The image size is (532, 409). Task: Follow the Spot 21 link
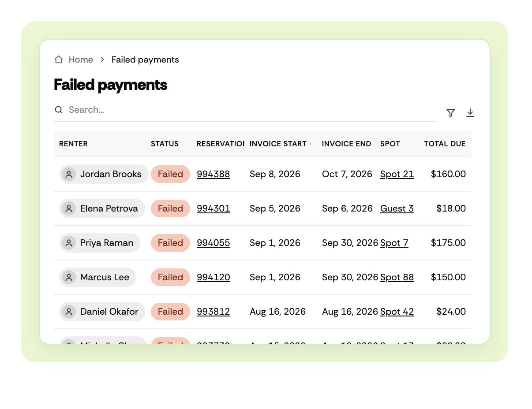point(397,174)
